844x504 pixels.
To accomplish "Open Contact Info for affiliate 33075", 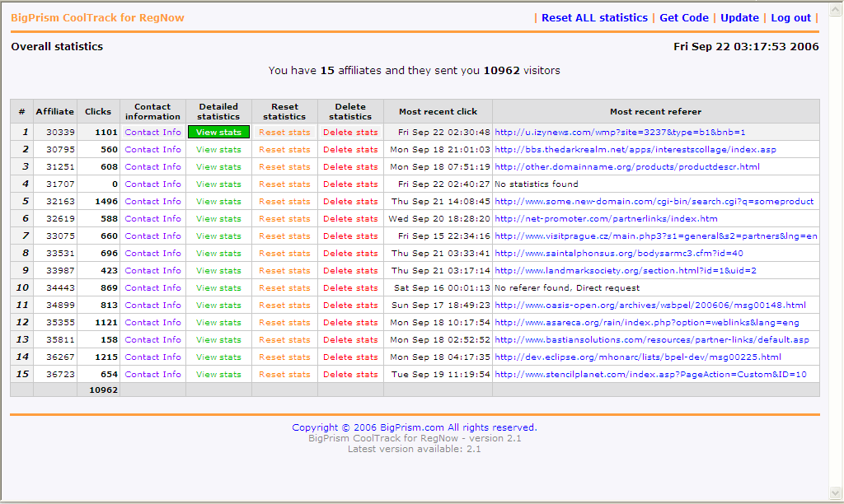I will click(x=152, y=236).
